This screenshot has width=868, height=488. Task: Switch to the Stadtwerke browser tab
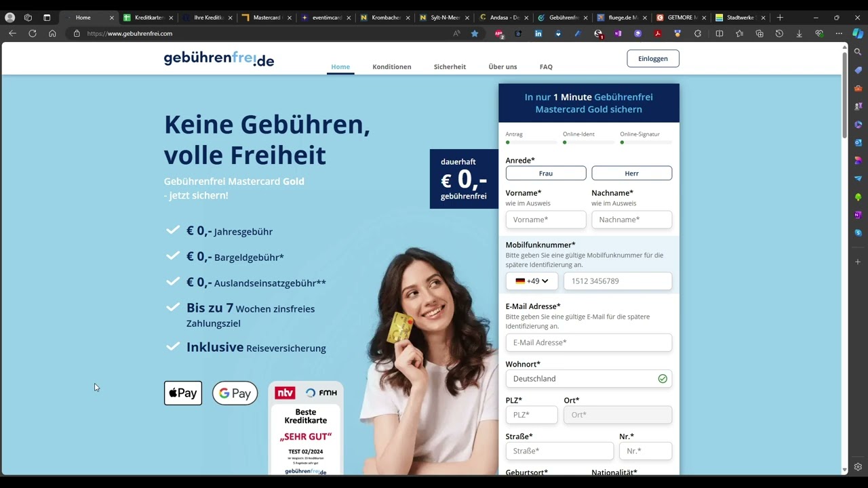pyautogui.click(x=741, y=18)
